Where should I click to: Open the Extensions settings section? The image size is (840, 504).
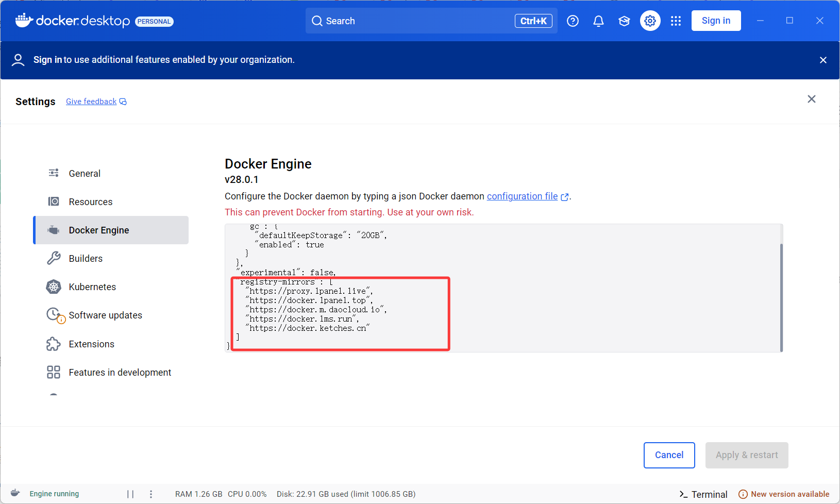[111, 344]
